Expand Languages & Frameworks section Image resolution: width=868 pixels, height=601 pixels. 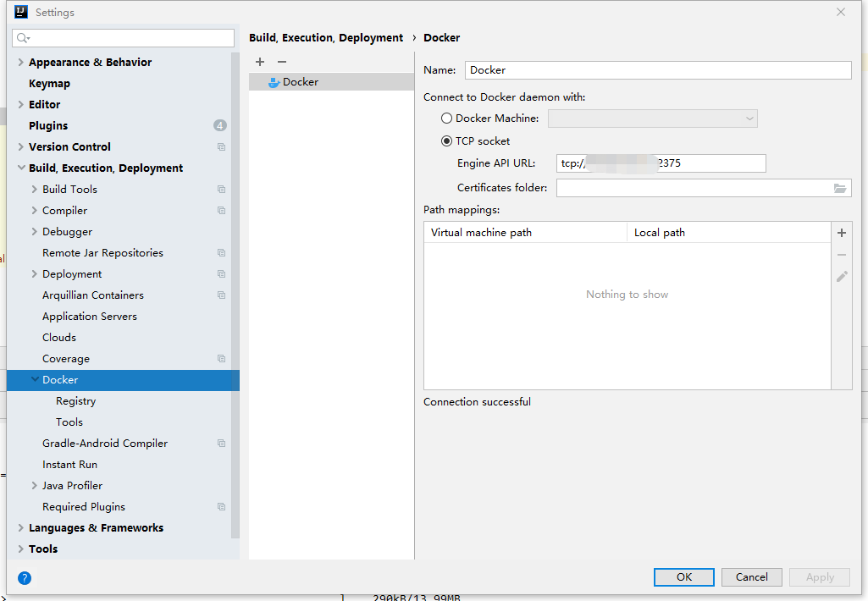point(20,528)
